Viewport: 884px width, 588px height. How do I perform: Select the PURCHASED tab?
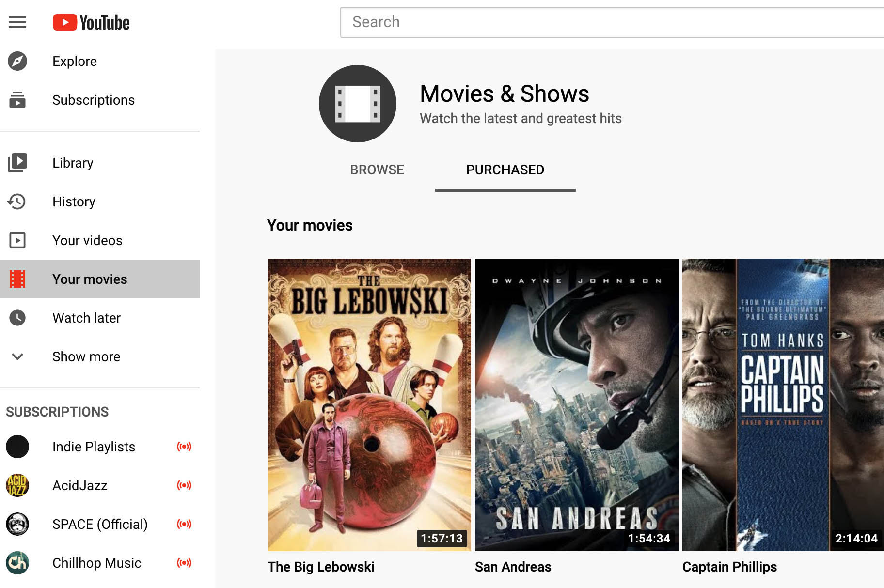pyautogui.click(x=505, y=170)
